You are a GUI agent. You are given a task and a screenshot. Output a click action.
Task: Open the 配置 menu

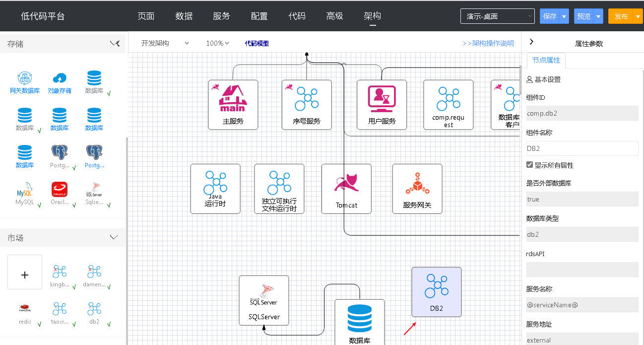[x=259, y=16]
